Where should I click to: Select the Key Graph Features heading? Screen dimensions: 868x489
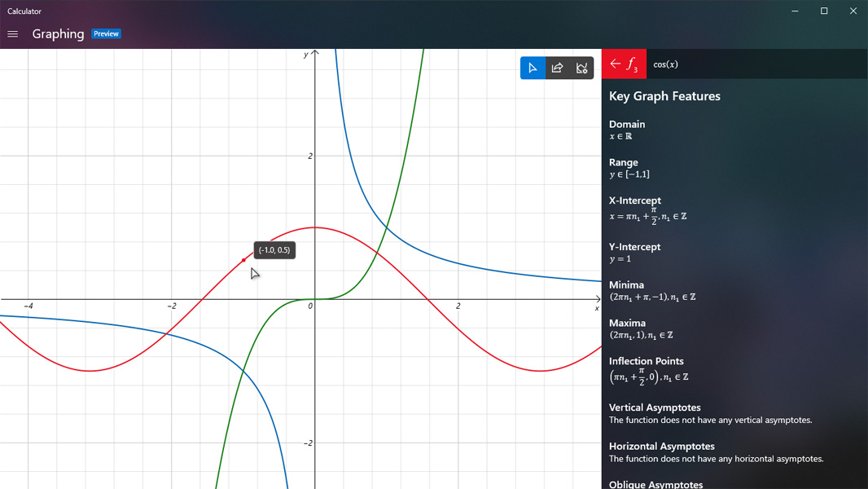click(x=664, y=96)
